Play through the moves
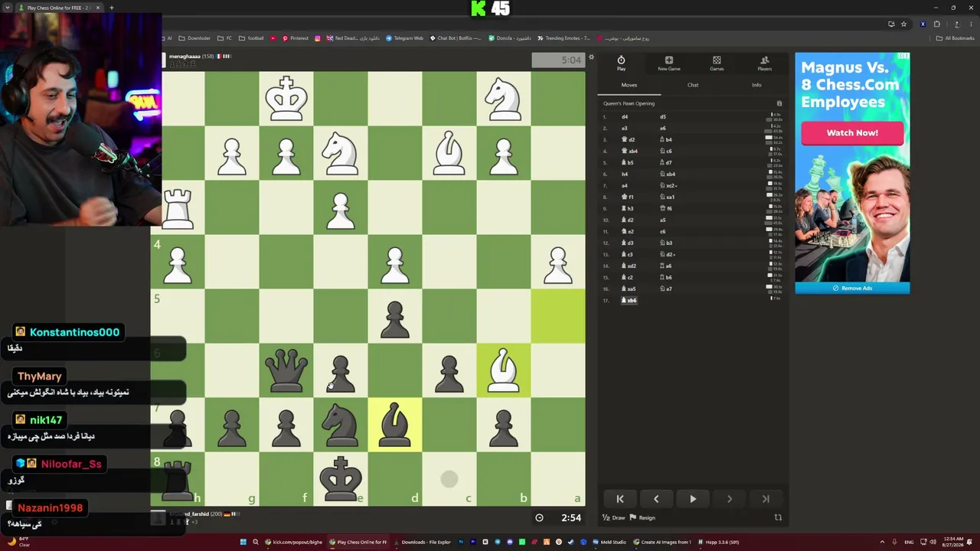Image resolution: width=980 pixels, height=551 pixels. tap(693, 499)
